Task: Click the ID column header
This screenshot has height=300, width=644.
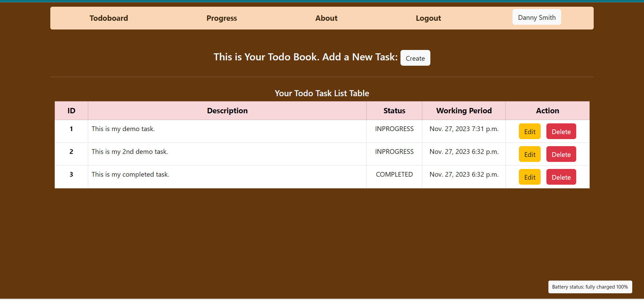Action: point(71,111)
